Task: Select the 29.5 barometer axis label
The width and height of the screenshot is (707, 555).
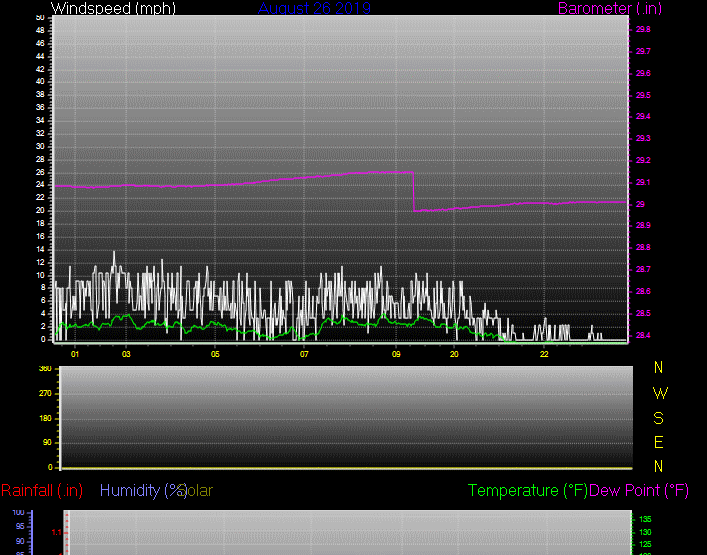Action: point(643,96)
